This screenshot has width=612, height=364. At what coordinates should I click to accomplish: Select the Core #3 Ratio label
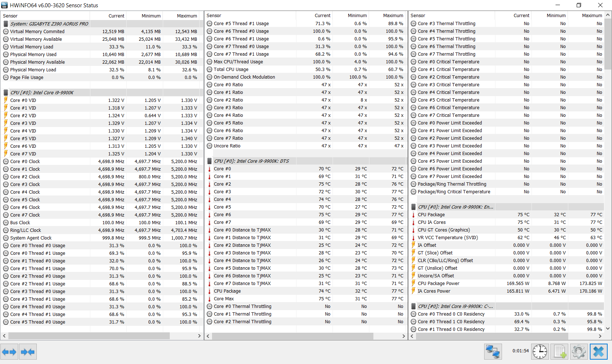coord(228,107)
